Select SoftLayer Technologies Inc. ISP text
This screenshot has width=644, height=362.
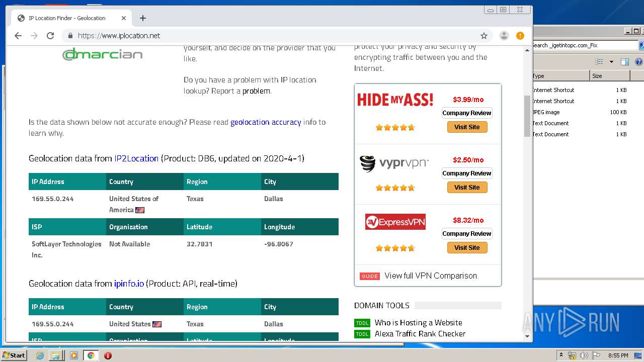pos(66,249)
